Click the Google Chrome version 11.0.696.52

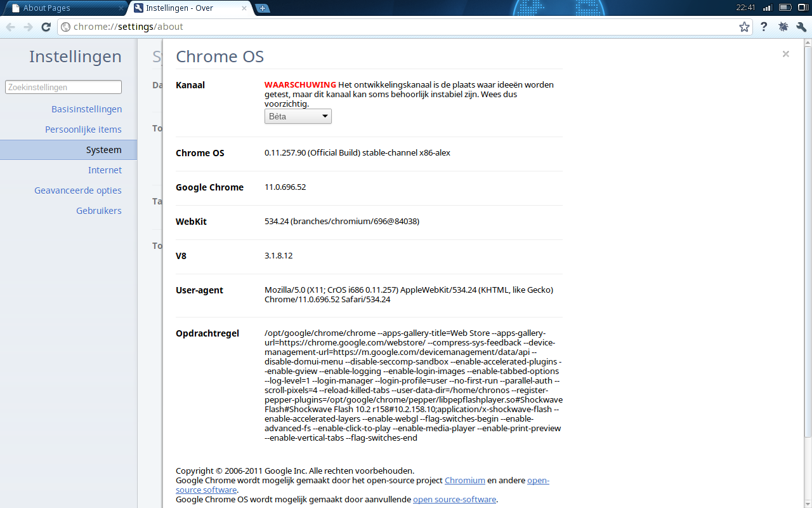[285, 187]
